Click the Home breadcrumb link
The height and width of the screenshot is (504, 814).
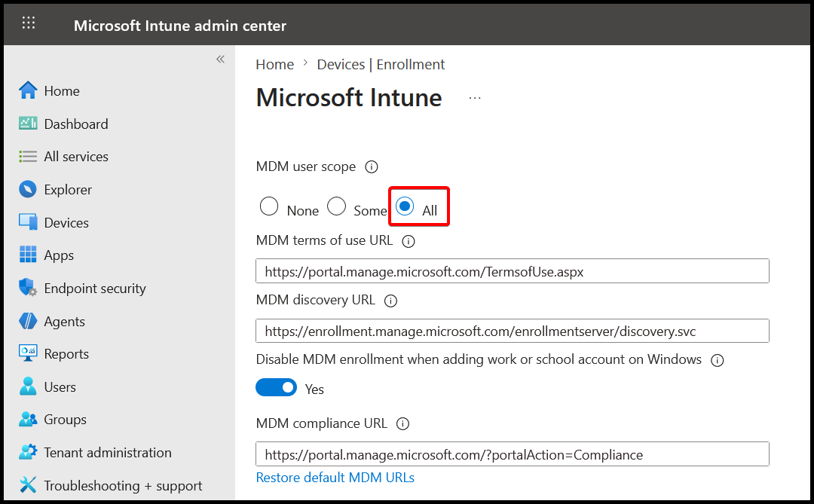274,64
